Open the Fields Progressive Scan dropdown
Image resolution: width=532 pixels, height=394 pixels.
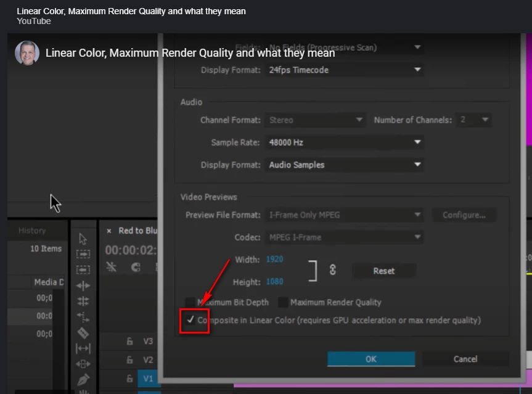point(344,47)
